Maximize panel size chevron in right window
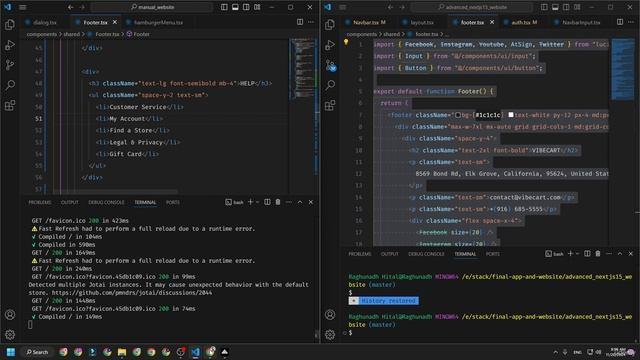640x360 pixels. point(620,253)
